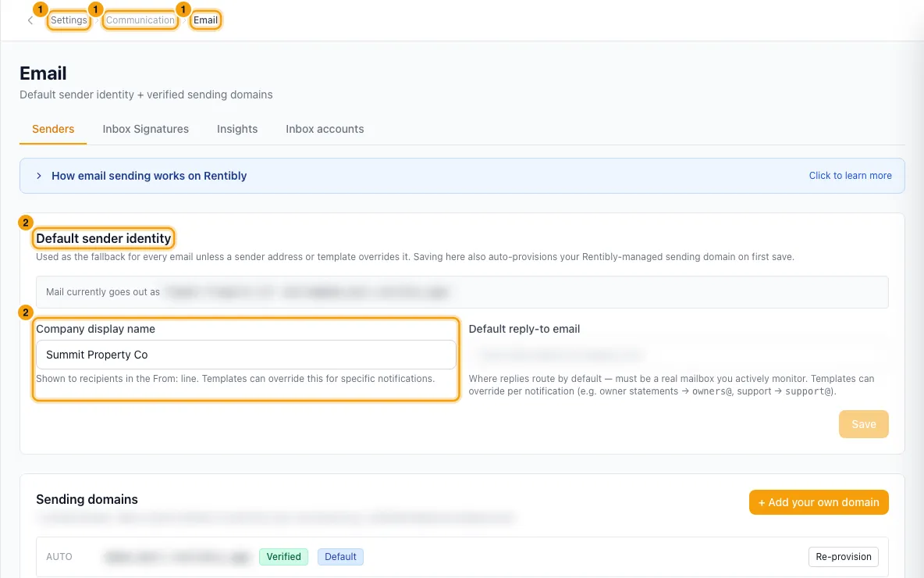Click the Verified status badge

[x=283, y=557]
